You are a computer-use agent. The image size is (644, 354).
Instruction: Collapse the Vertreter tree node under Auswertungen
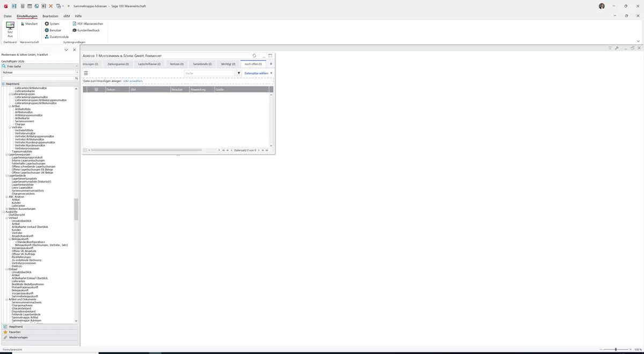[x=10, y=127]
